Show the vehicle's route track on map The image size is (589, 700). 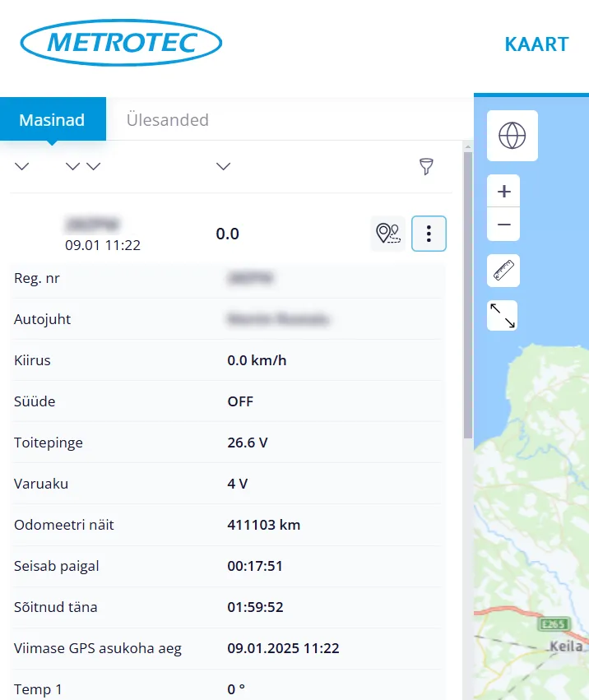[x=387, y=234]
